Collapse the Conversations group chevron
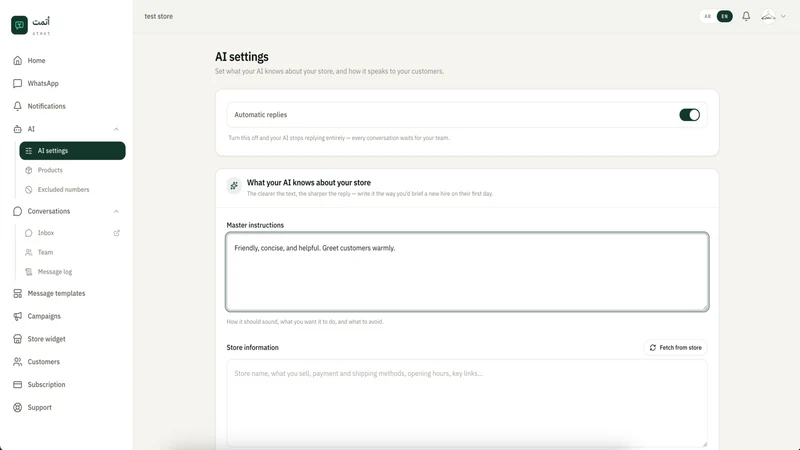 click(116, 211)
